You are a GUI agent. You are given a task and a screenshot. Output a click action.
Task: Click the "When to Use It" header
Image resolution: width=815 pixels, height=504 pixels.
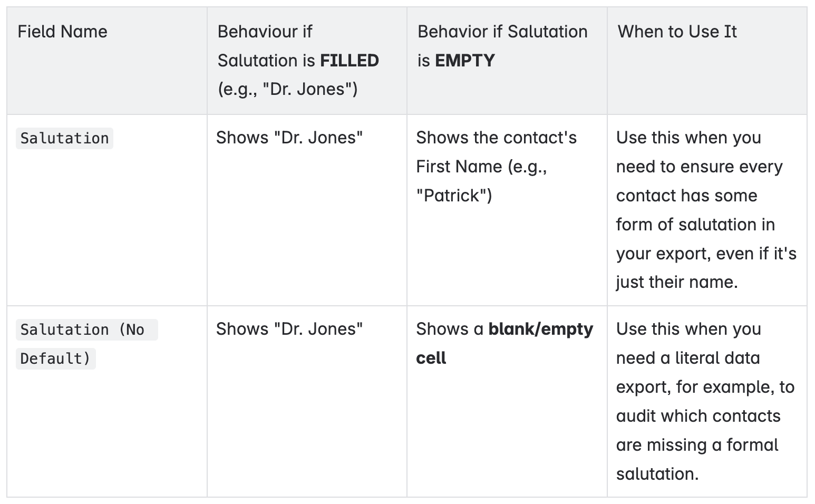[677, 32]
